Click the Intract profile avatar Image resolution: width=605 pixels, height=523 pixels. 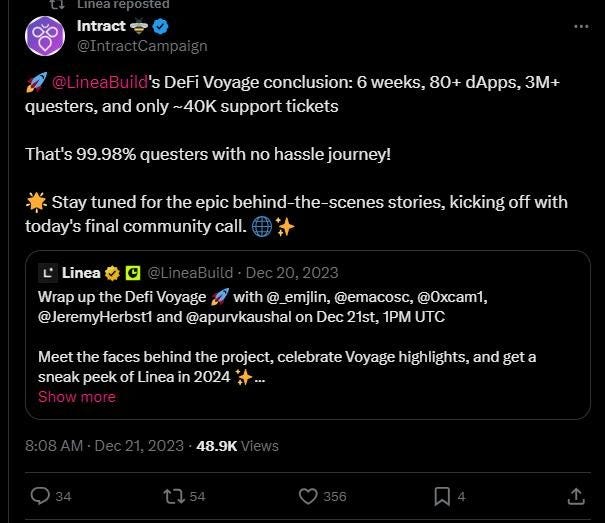point(47,35)
